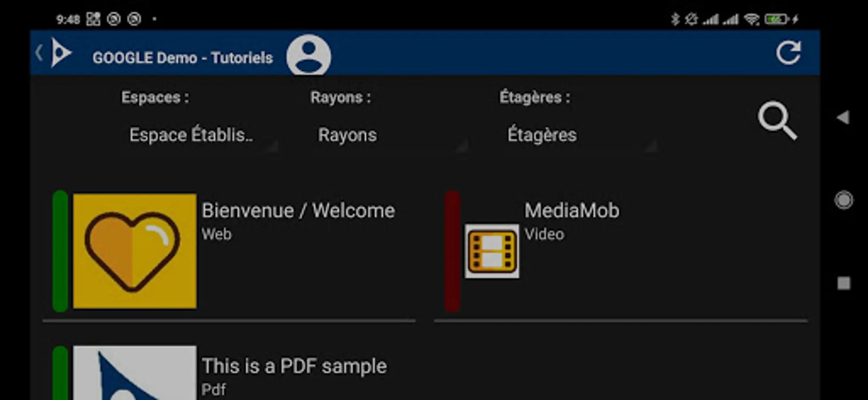Viewport: 868px width, 400px height.
Task: Check the battery status icon
Action: pos(776,19)
